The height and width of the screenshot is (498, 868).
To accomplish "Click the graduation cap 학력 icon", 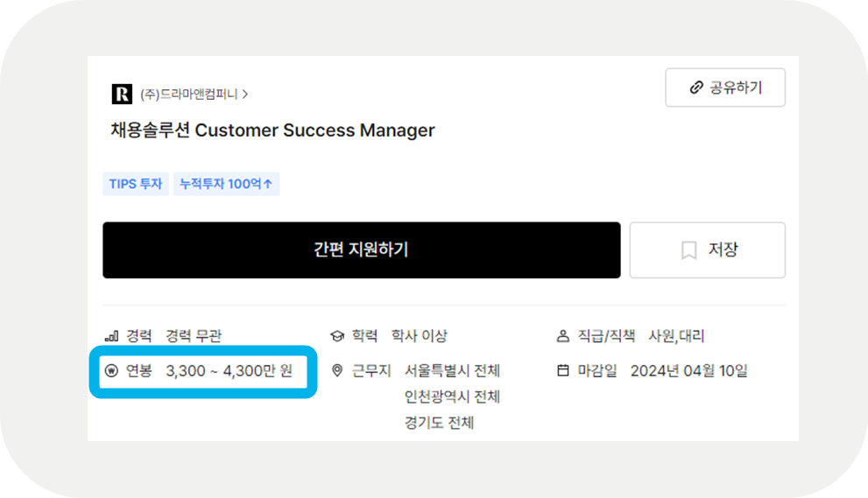I will pyautogui.click(x=337, y=336).
